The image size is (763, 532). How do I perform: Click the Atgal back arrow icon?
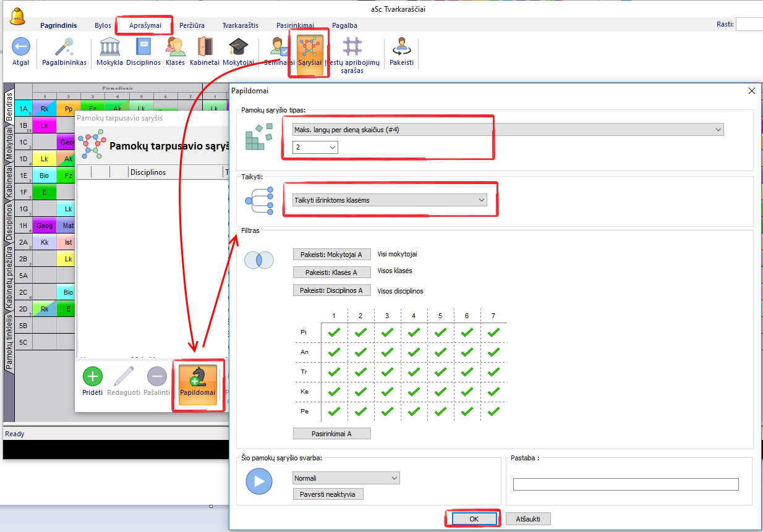pyautogui.click(x=21, y=48)
